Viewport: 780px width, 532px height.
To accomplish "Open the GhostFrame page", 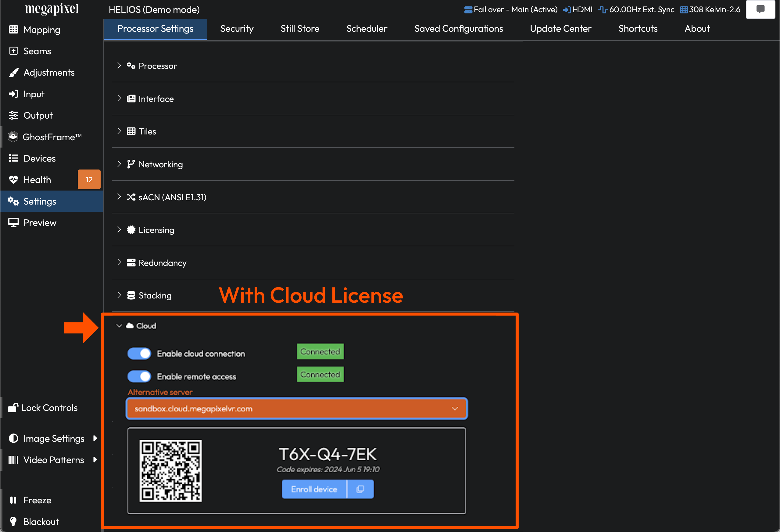I will [51, 137].
